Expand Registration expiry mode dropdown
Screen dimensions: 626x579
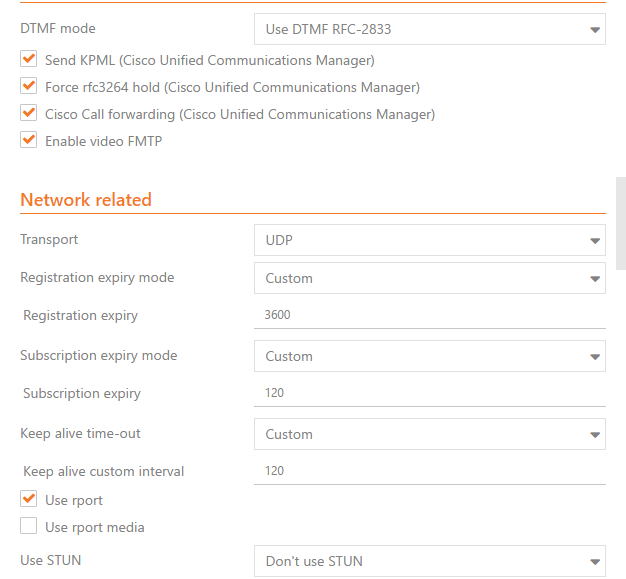click(428, 278)
